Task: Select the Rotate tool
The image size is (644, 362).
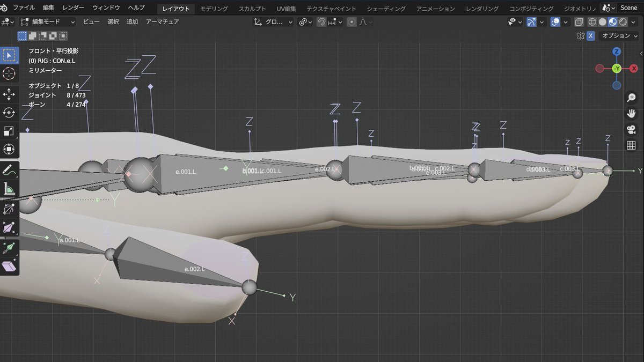Action: [9, 113]
